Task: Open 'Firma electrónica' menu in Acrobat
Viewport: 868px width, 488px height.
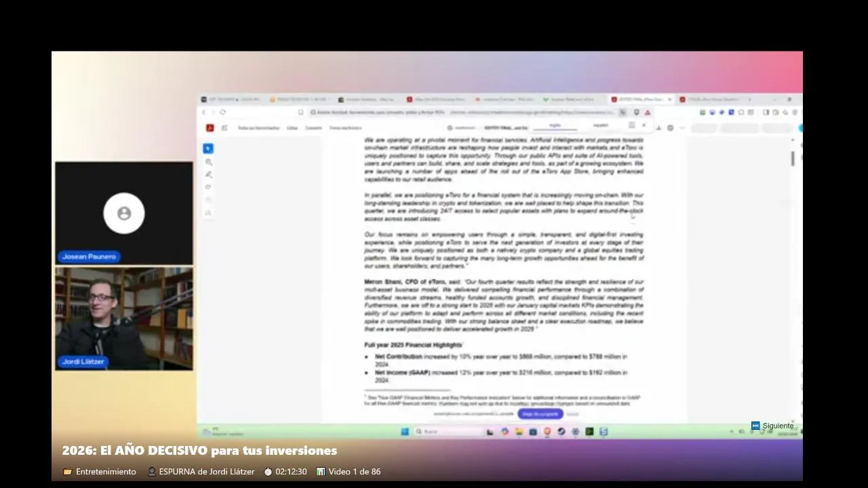Action: [346, 128]
